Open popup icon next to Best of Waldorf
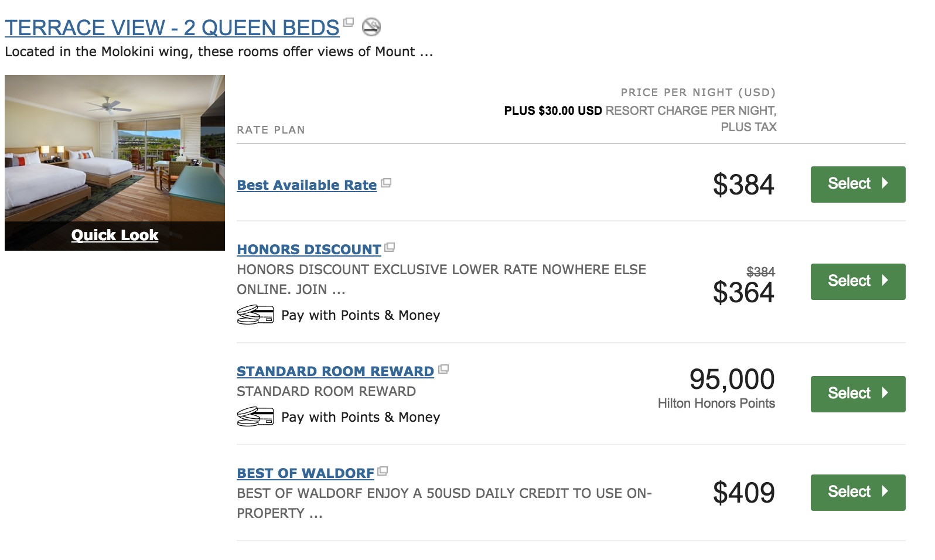The width and height of the screenshot is (935, 560). pos(383,472)
